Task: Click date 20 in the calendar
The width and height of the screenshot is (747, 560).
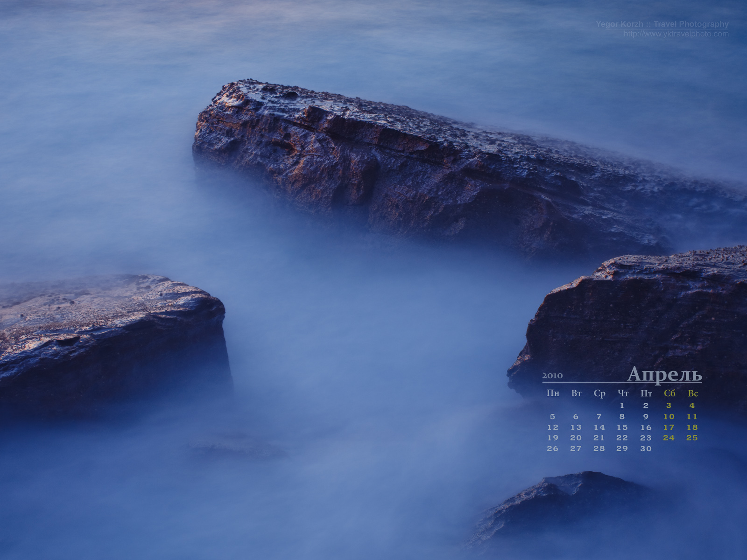Action: click(x=576, y=438)
